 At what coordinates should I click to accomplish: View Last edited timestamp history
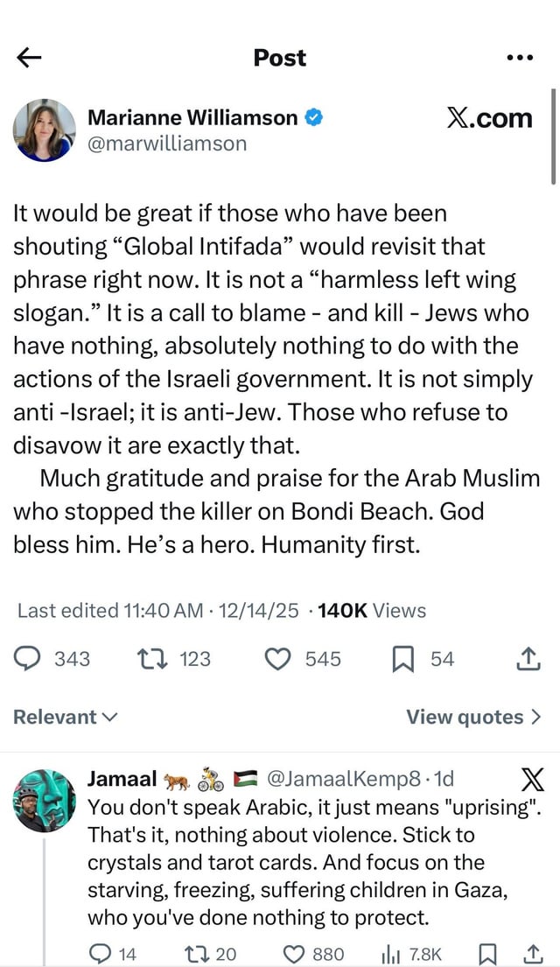pos(157,611)
